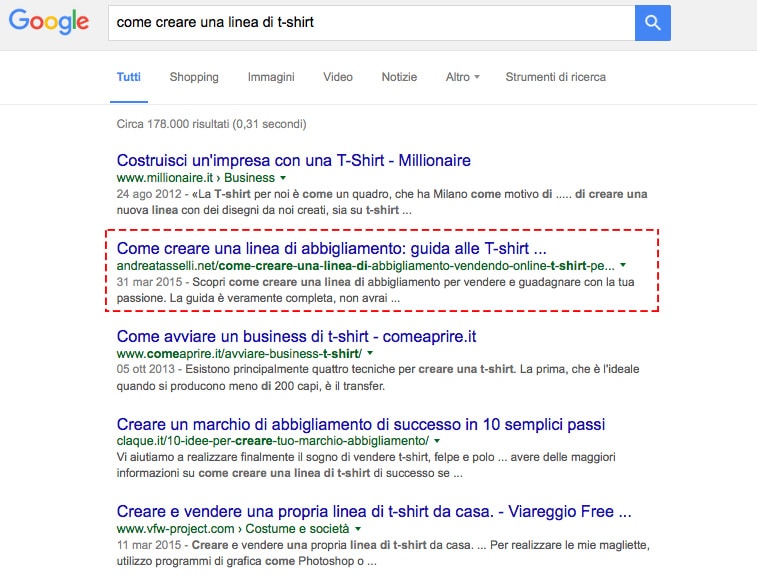Open the Notizie tab
Image resolution: width=757 pixels, height=584 pixels.
(399, 77)
